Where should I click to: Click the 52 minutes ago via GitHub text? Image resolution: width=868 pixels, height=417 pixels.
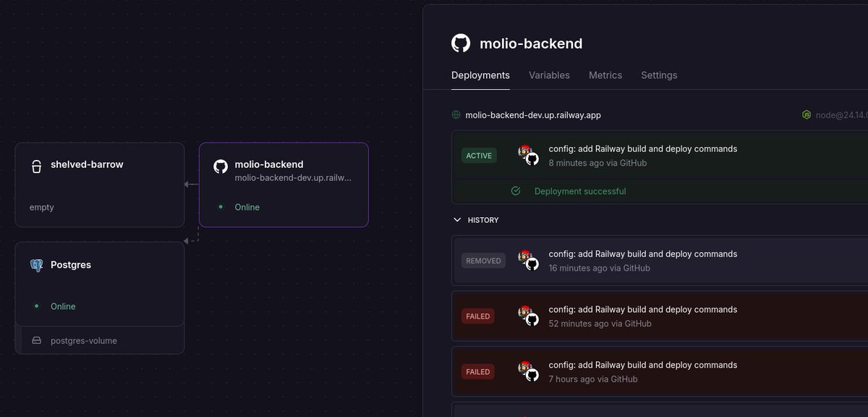(600, 324)
